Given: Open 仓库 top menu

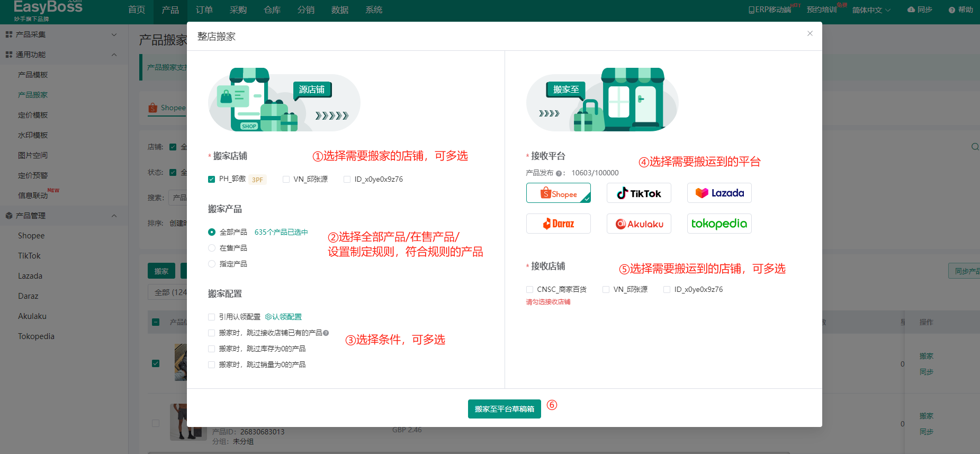Looking at the screenshot, I should (272, 10).
